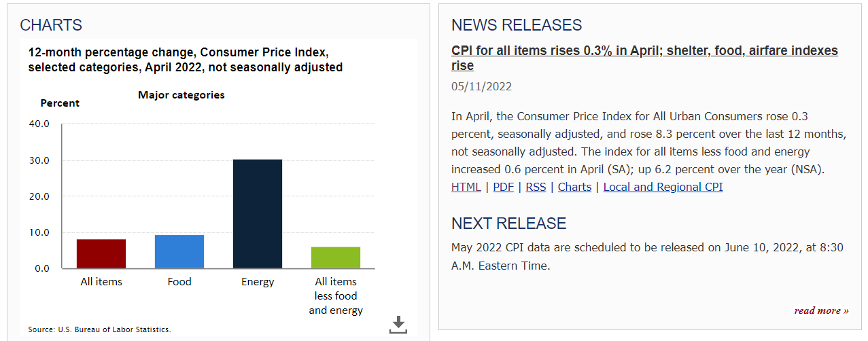Click the chart download arrow icon

point(398,325)
